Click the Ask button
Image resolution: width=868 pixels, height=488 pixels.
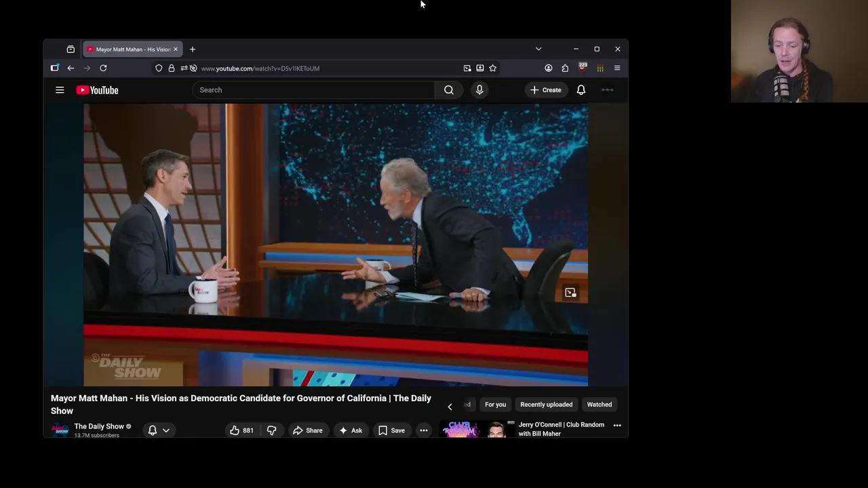tap(351, 430)
